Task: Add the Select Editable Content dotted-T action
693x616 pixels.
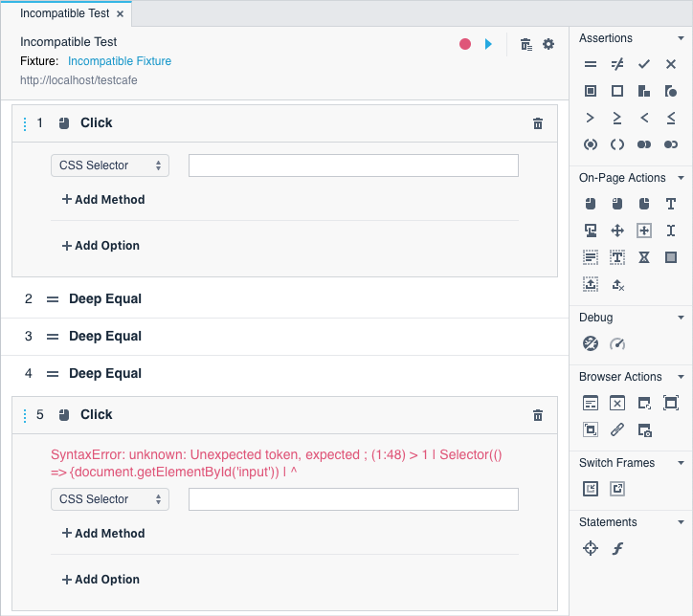Action: coord(617,257)
